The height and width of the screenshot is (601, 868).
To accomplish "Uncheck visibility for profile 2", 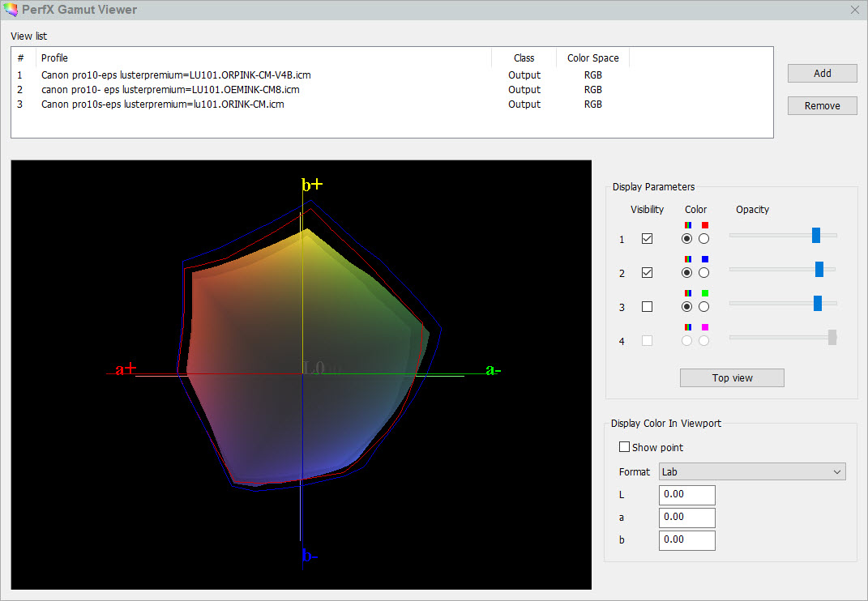I will (x=647, y=273).
